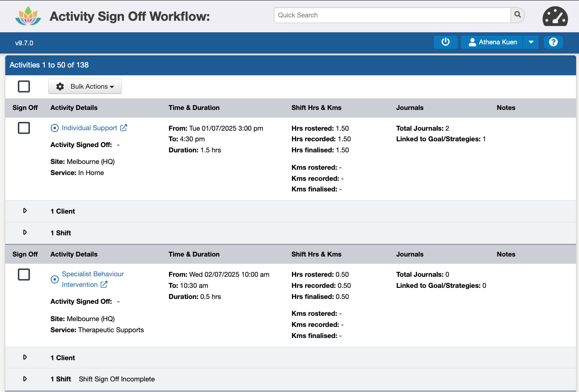The height and width of the screenshot is (392, 579).
Task: Open the dashboard speedometer icon
Action: (555, 16)
